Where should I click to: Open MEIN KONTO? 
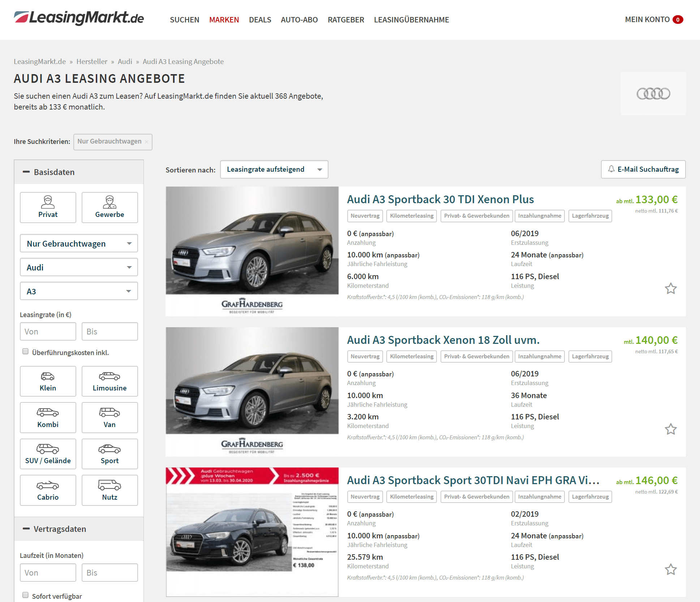647,20
